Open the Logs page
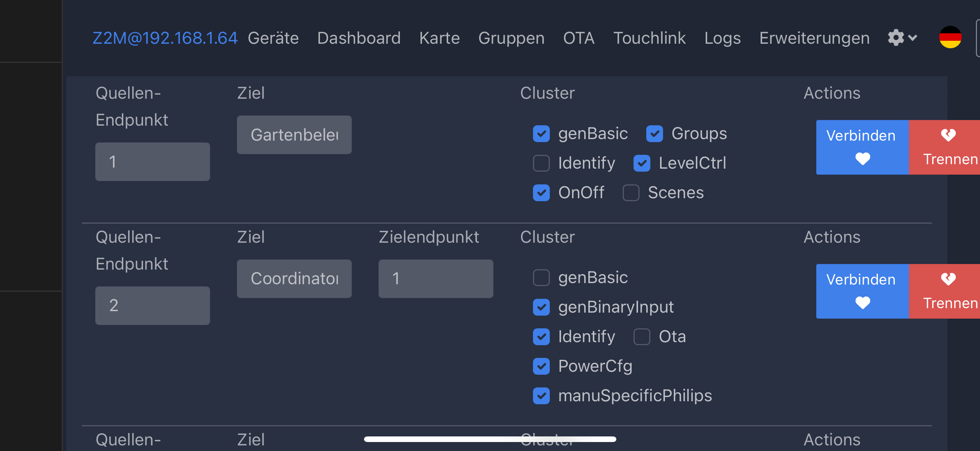980x451 pixels. (722, 38)
